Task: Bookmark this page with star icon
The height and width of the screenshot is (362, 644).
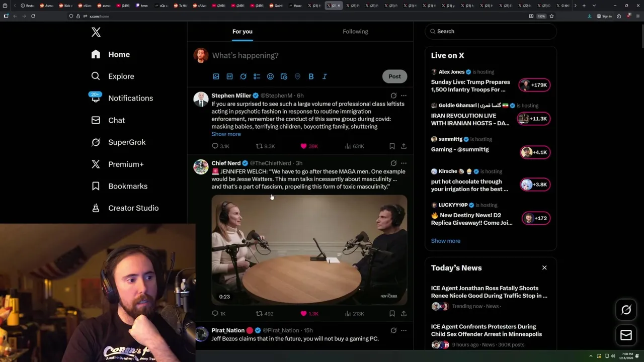Action: point(551,16)
